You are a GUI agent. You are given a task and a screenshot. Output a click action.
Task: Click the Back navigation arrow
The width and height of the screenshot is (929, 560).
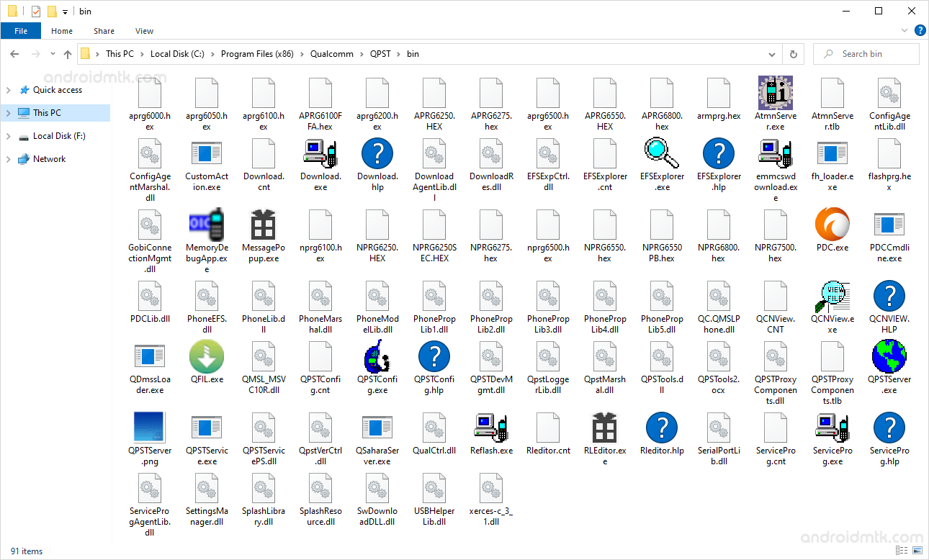[15, 54]
